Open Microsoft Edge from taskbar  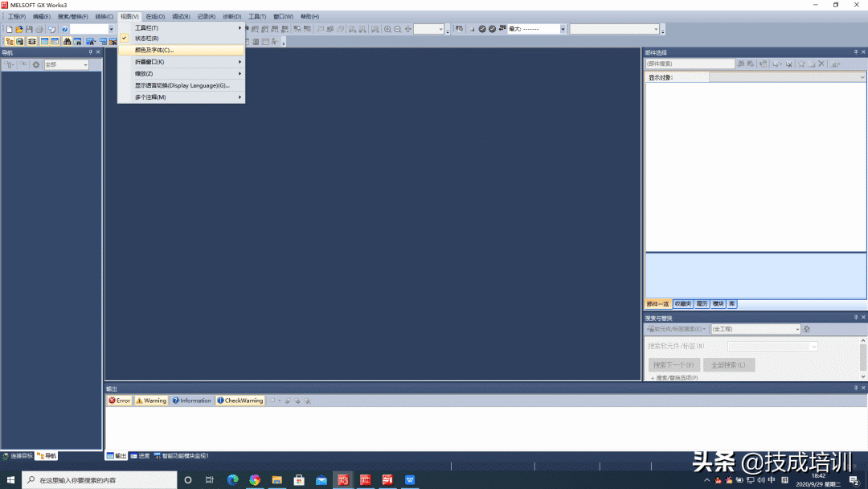(x=232, y=479)
